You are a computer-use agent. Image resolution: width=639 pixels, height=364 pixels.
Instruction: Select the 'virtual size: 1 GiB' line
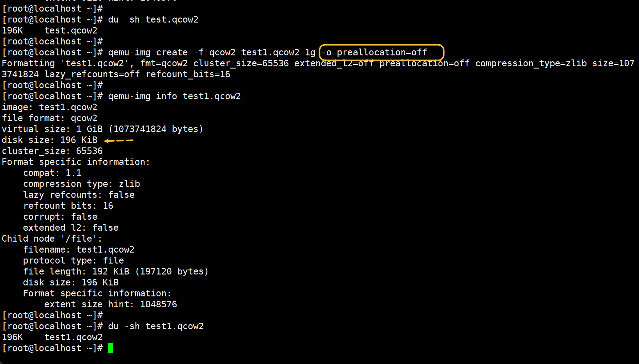102,129
